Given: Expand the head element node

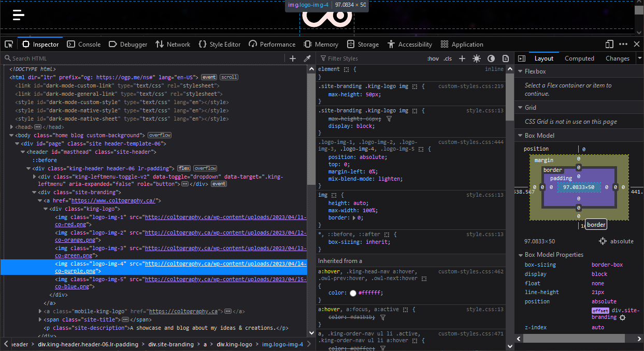Looking at the screenshot, I should tap(12, 127).
